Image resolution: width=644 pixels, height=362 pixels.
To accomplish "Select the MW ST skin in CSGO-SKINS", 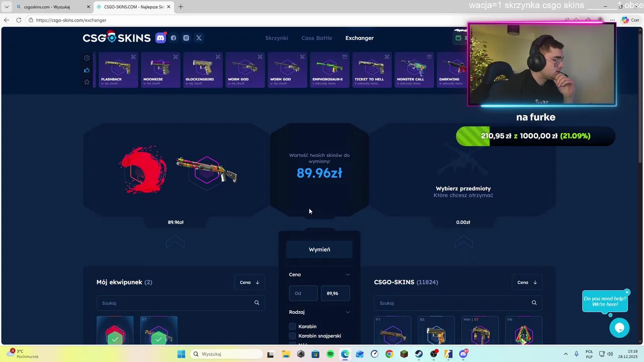I will pyautogui.click(x=480, y=330).
